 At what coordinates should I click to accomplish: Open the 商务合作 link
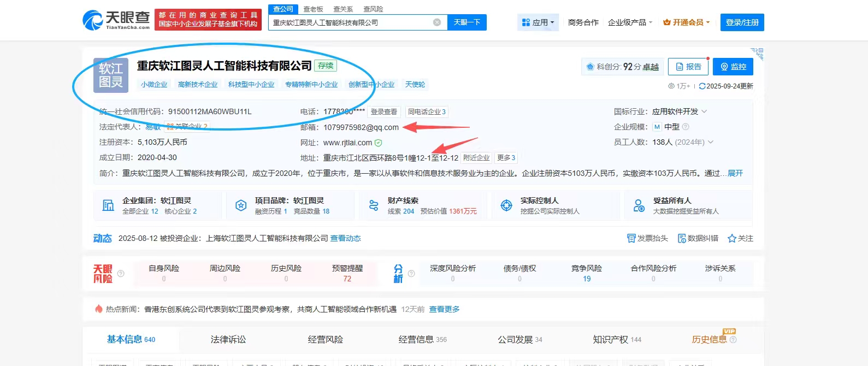click(583, 22)
